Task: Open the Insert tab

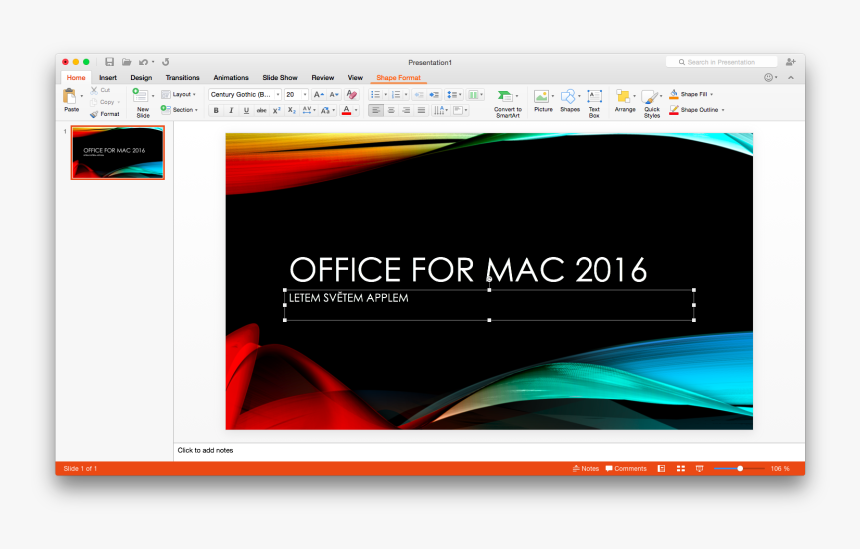Action: 108,77
